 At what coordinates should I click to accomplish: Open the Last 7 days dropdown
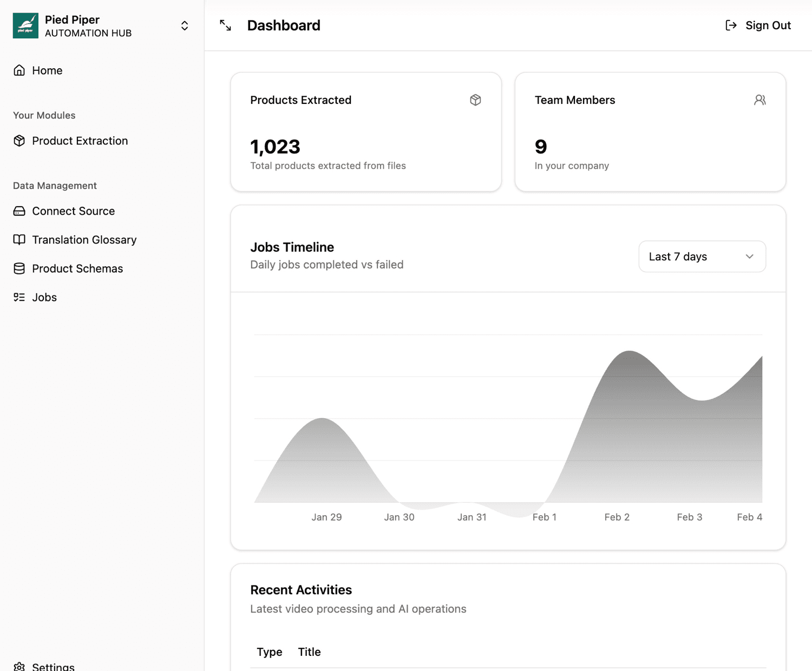[x=702, y=256]
